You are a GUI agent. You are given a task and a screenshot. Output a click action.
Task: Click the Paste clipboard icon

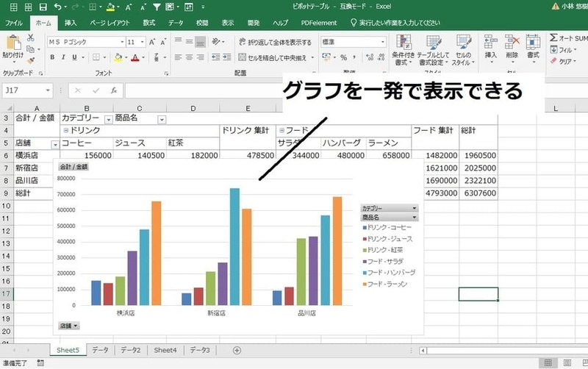[13, 43]
